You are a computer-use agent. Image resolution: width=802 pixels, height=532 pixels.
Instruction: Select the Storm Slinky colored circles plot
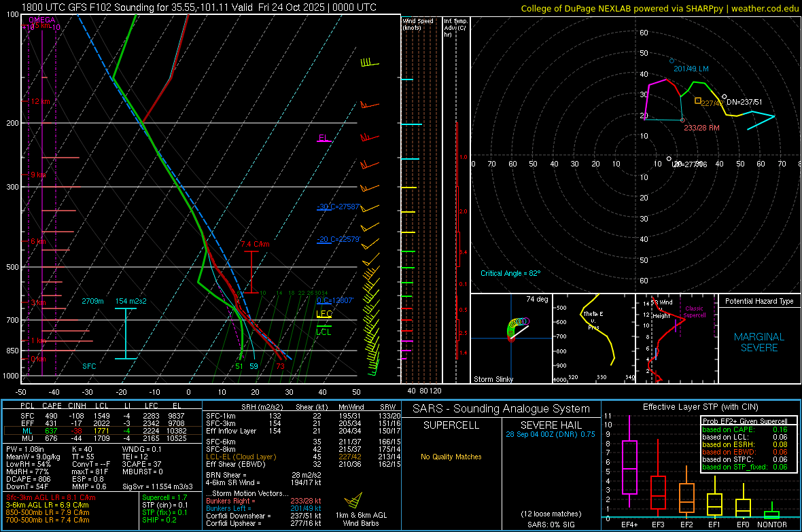pyautogui.click(x=517, y=328)
